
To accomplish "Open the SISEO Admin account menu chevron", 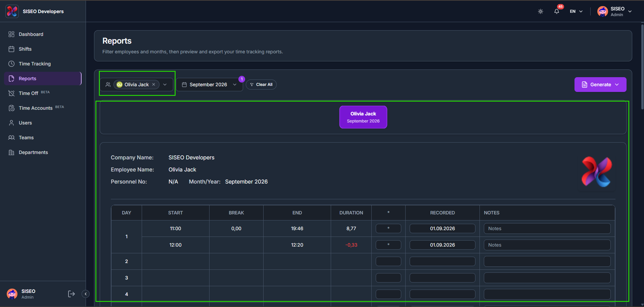I will [630, 11].
